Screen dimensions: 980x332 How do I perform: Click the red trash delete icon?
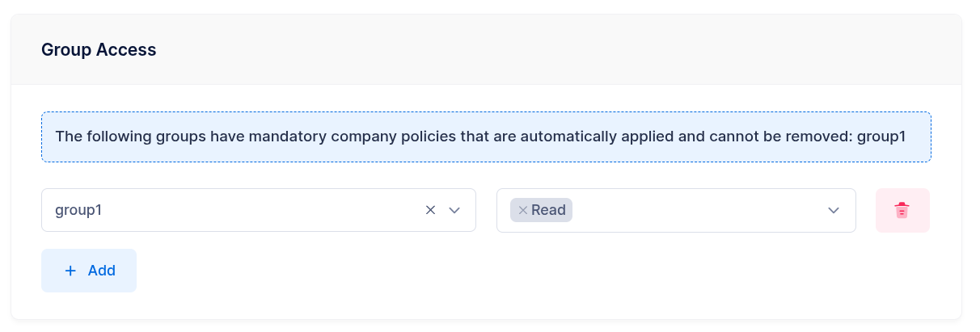pyautogui.click(x=902, y=210)
